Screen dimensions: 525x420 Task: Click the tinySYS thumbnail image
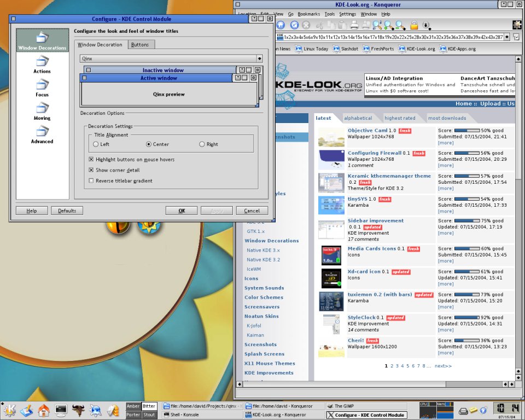pyautogui.click(x=331, y=205)
